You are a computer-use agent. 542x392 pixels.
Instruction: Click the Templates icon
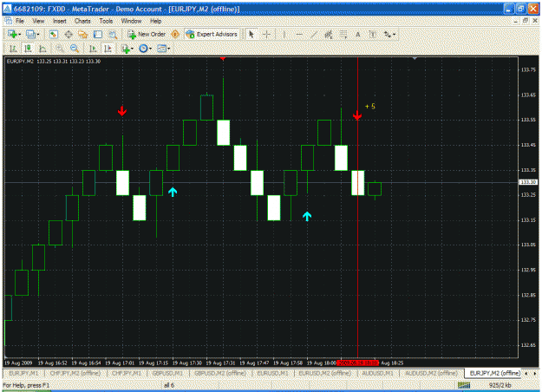162,49
